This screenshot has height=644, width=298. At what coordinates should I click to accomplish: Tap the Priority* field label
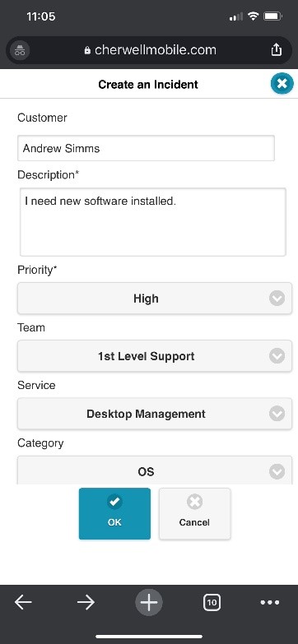(37, 270)
